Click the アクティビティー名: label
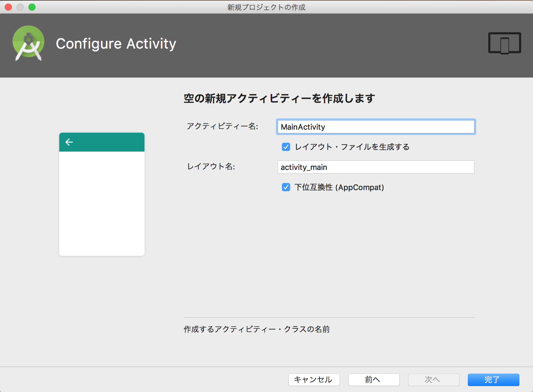Image resolution: width=533 pixels, height=392 pixels. click(x=222, y=126)
